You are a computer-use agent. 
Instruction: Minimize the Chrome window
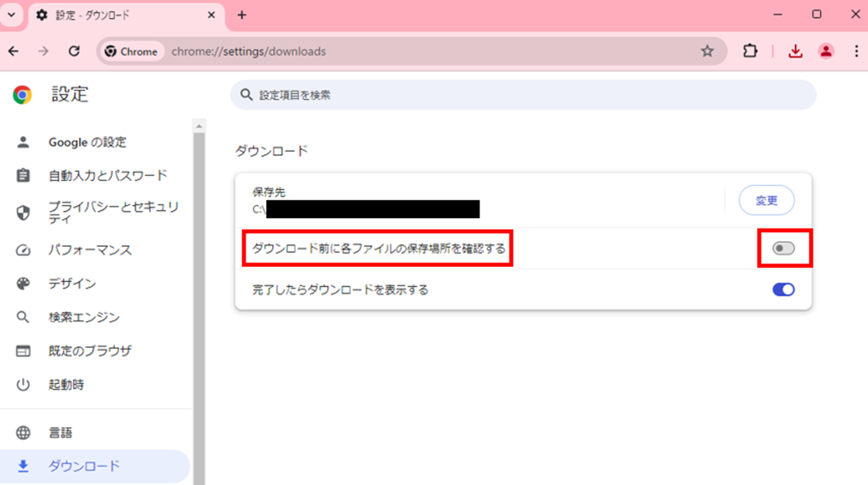tap(779, 14)
